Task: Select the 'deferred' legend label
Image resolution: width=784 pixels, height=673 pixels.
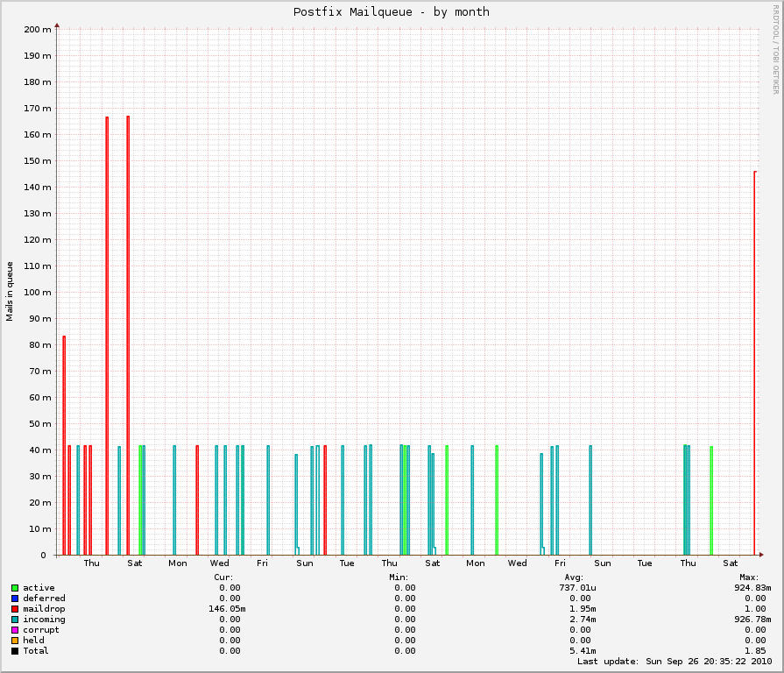Action: point(44,599)
